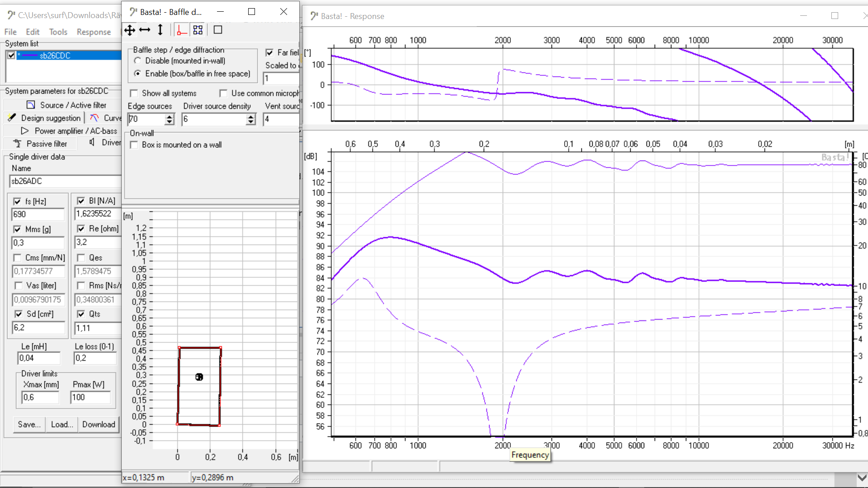The height and width of the screenshot is (488, 868).
Task: Select the move/pan tool in Baffle window
Action: point(130,30)
